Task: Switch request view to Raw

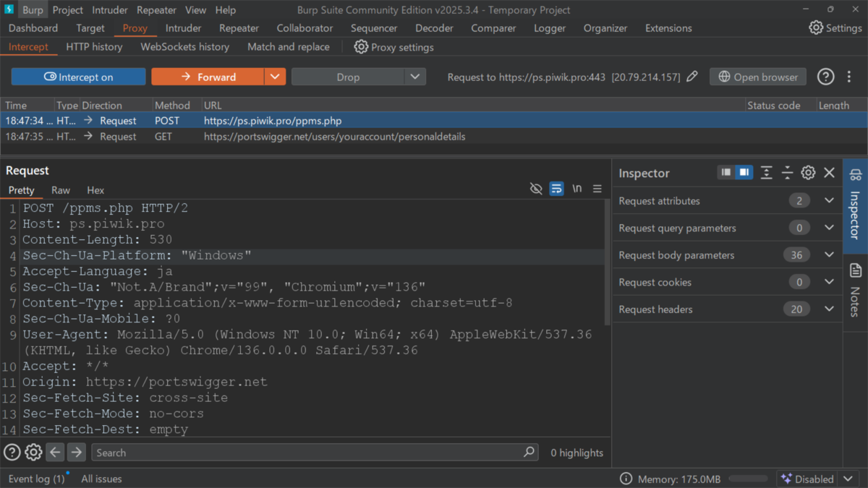Action: click(61, 190)
